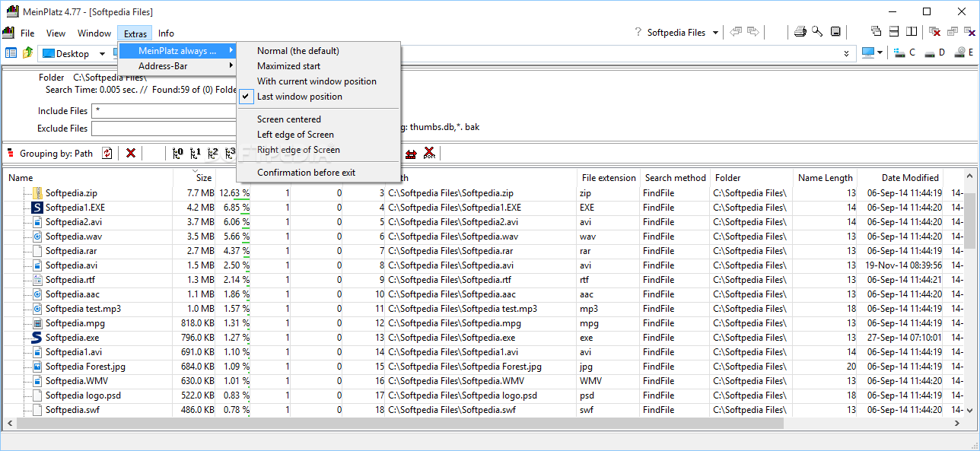Click the tile windows vertically icon
Image resolution: width=980 pixels, height=451 pixels.
tap(912, 32)
